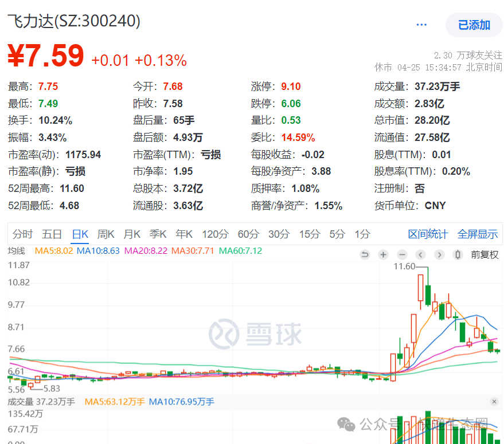This screenshot has height=444, width=504.
Task: Click the 5.83 low marker on chart
Action: point(52,389)
